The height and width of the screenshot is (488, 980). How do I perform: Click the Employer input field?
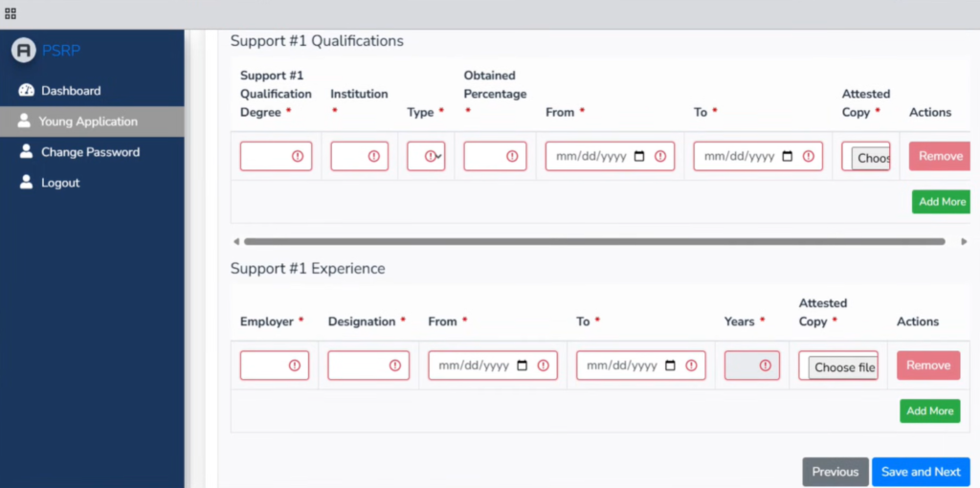pos(266,366)
